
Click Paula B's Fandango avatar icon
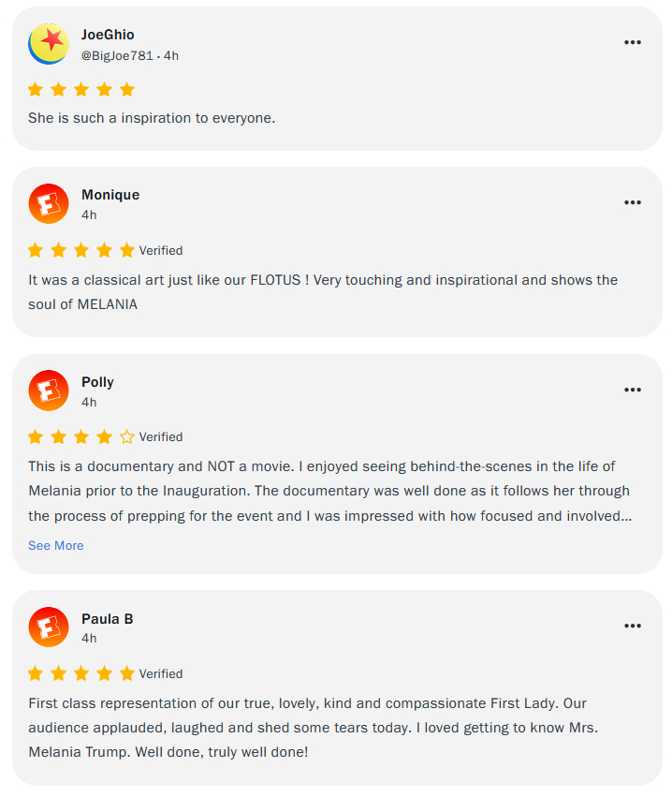(49, 627)
